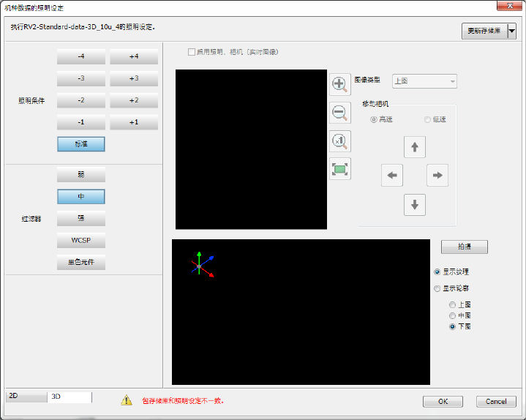Set lighting condition to +1
Image resolution: width=526 pixels, height=420 pixels.
134,122
